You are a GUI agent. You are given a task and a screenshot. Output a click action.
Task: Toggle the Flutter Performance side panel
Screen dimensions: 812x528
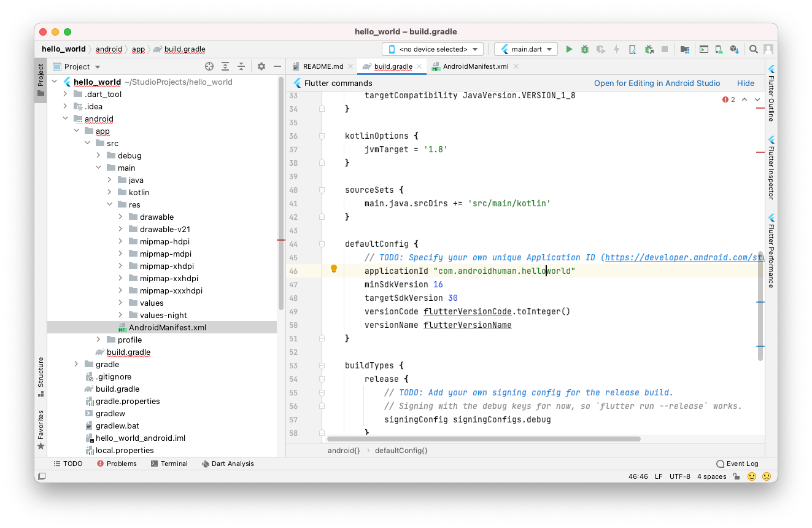[771, 250]
